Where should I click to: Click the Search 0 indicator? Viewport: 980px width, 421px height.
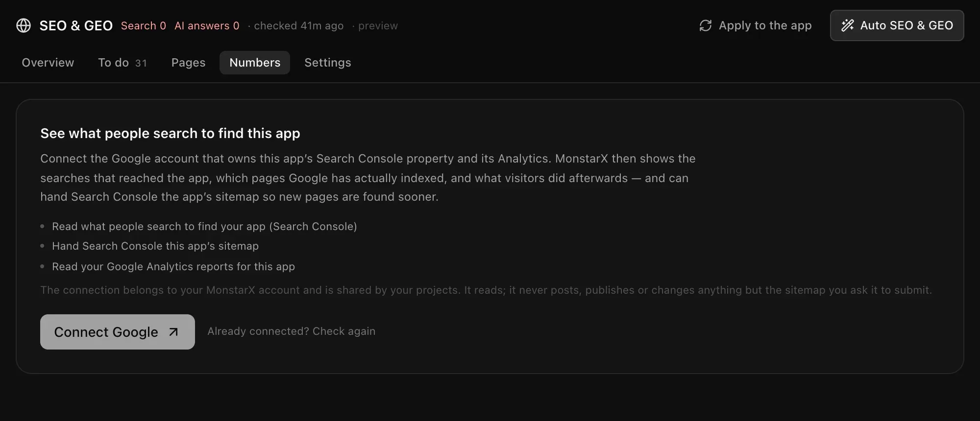[x=144, y=25]
